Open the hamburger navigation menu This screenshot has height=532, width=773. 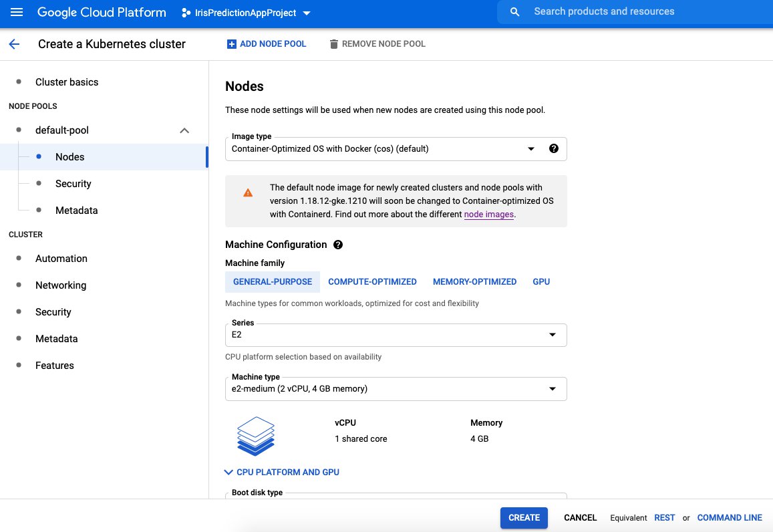(17, 13)
